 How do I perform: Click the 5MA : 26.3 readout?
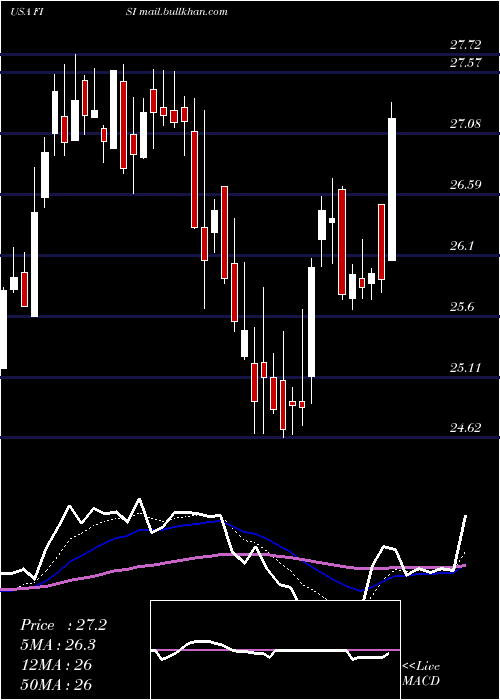pos(58,645)
